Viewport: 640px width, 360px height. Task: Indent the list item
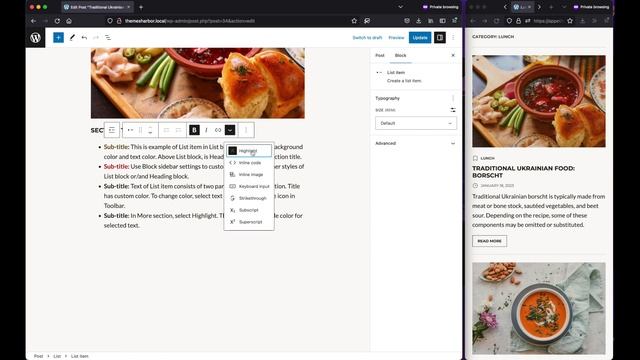point(178,130)
